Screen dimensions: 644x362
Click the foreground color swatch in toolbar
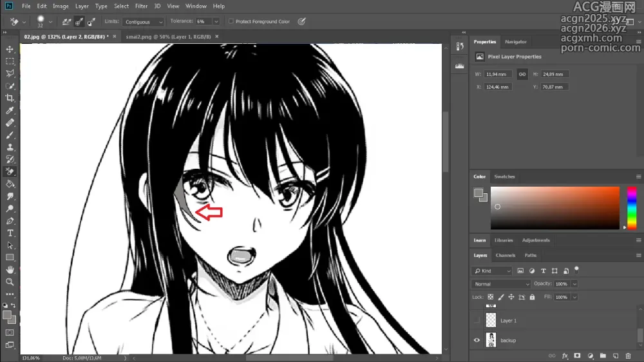[6, 316]
